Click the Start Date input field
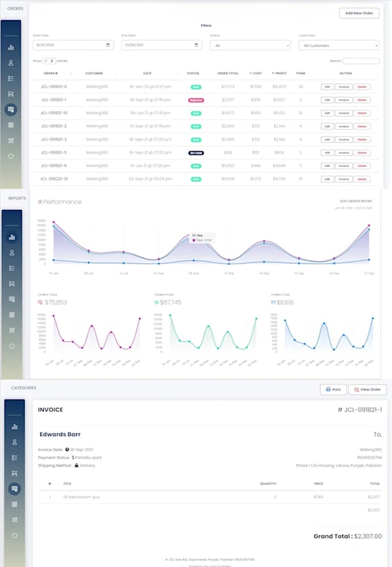Screen dimensions: 392x567 tap(73, 45)
